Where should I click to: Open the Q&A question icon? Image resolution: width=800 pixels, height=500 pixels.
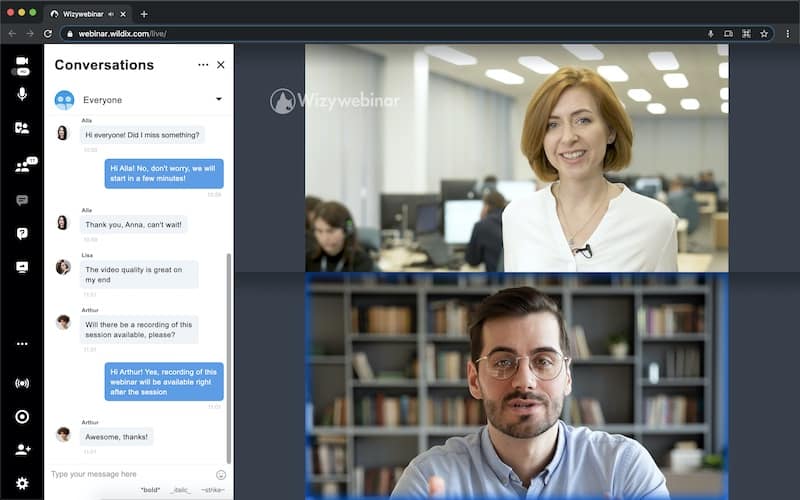[x=22, y=233]
